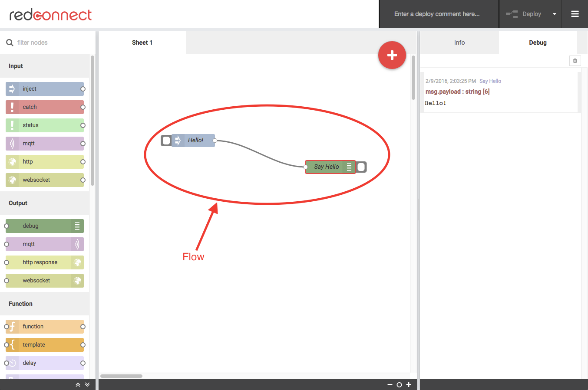Viewport: 588px width, 390px height.
Task: Open the Debug sidebar tab
Action: click(x=538, y=43)
